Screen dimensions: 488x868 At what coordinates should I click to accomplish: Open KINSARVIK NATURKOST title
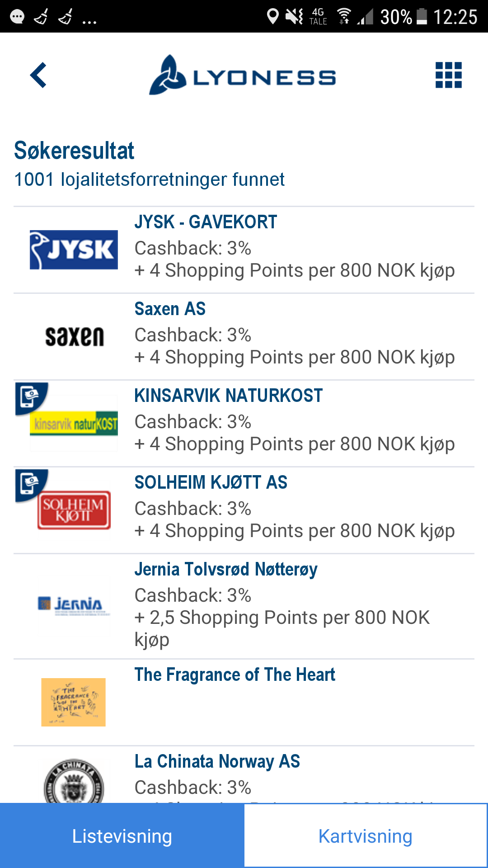pyautogui.click(x=228, y=396)
